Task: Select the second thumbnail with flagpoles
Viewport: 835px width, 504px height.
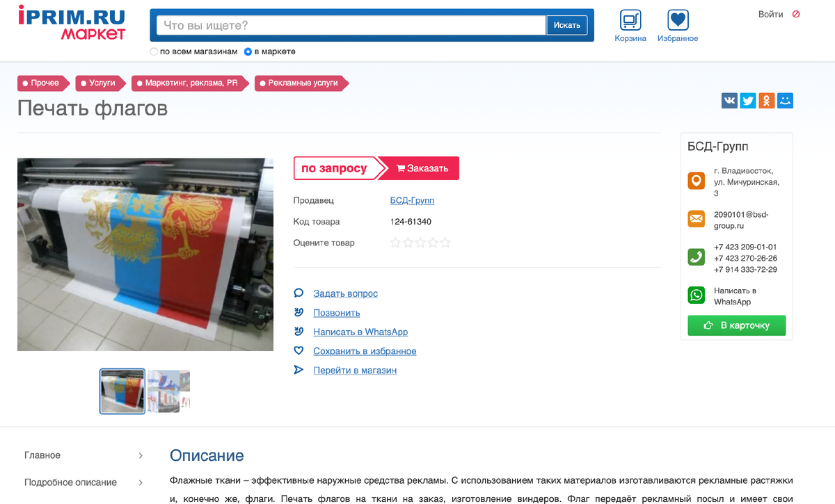Action: click(169, 391)
